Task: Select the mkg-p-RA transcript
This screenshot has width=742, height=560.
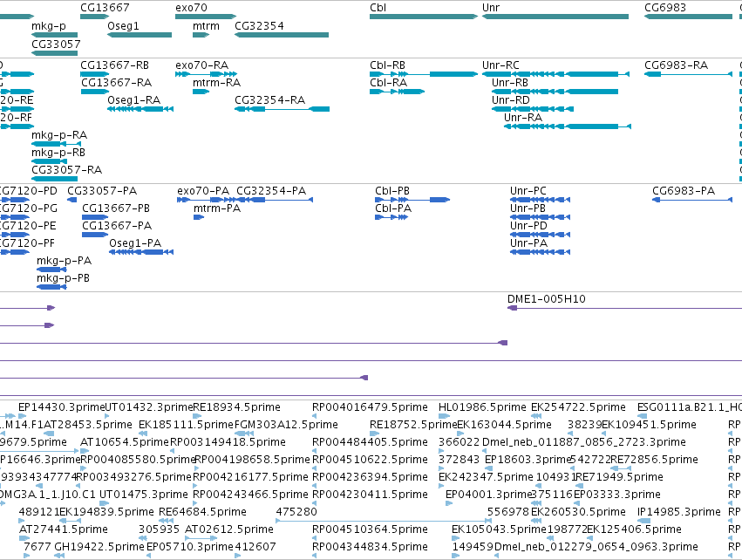Action: click(56, 144)
